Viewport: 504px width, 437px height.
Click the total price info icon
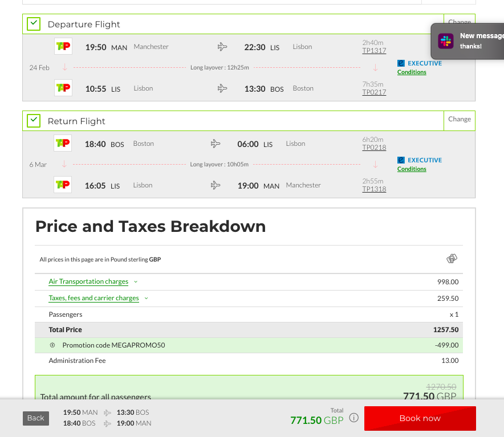[354, 418]
